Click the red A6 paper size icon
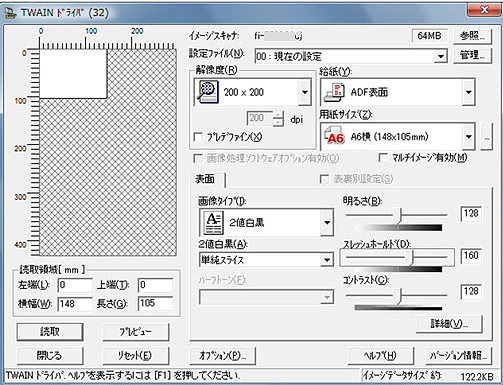Viewport: 503px width, 385px height. coord(334,136)
